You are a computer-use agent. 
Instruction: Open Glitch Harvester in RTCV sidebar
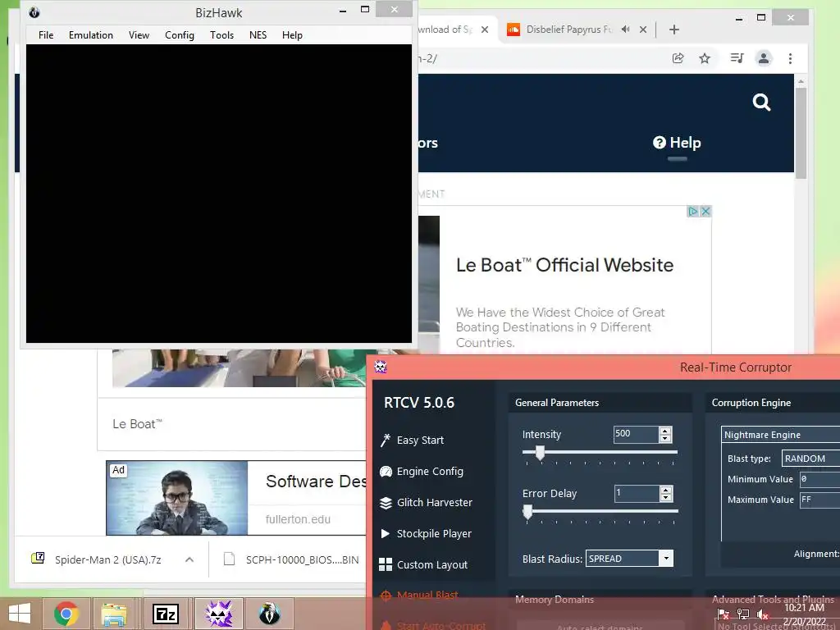427,503
